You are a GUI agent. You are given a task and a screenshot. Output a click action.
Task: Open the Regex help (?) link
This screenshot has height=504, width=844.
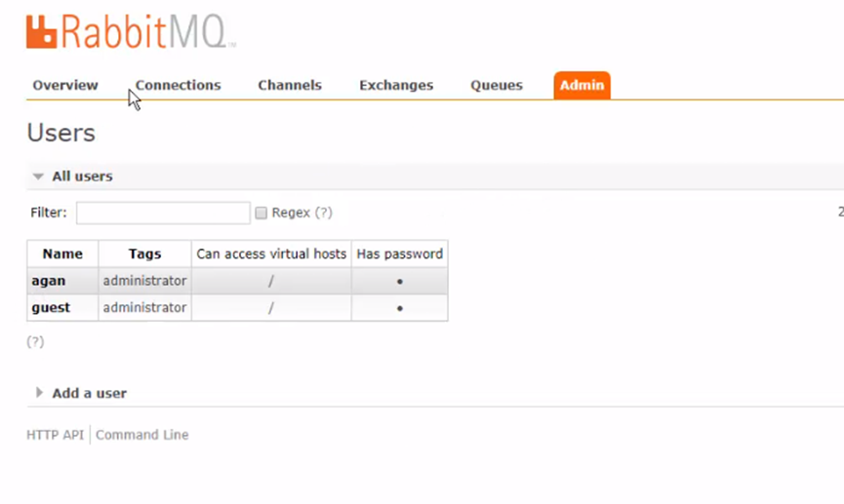tap(324, 213)
